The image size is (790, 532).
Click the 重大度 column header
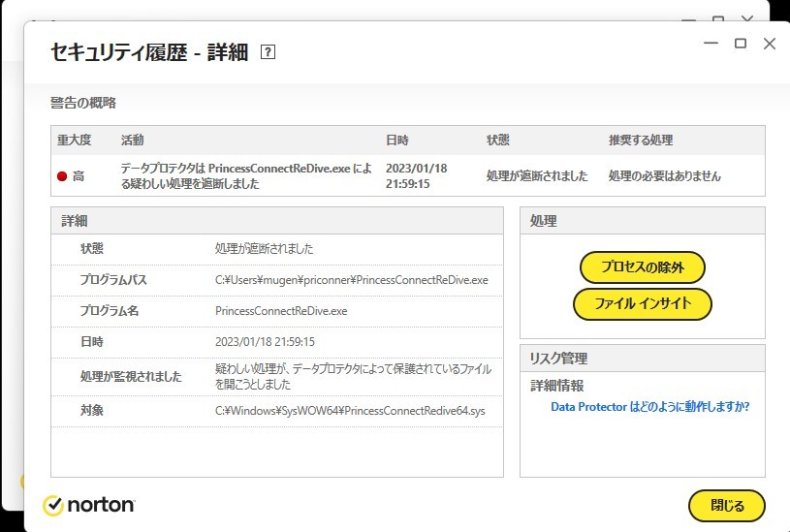(74, 141)
